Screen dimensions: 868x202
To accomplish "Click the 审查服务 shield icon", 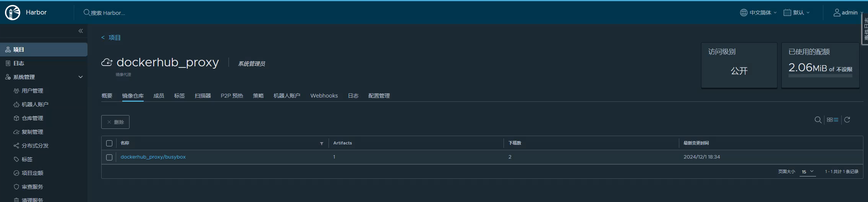I will pos(16,187).
